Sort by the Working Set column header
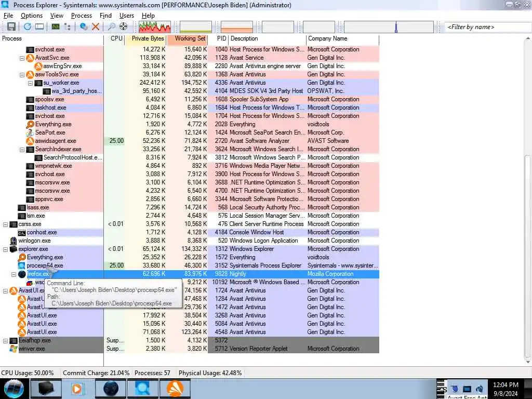Image resolution: width=532 pixels, height=399 pixels. click(187, 38)
